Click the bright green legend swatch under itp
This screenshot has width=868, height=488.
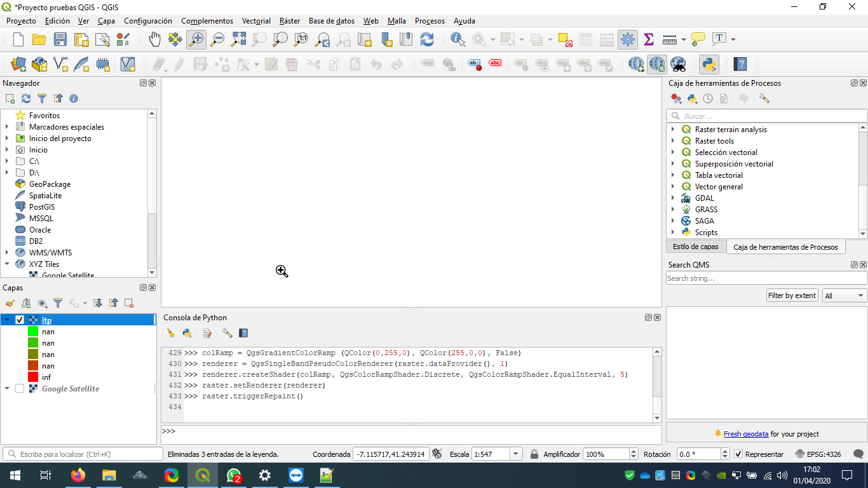33,332
